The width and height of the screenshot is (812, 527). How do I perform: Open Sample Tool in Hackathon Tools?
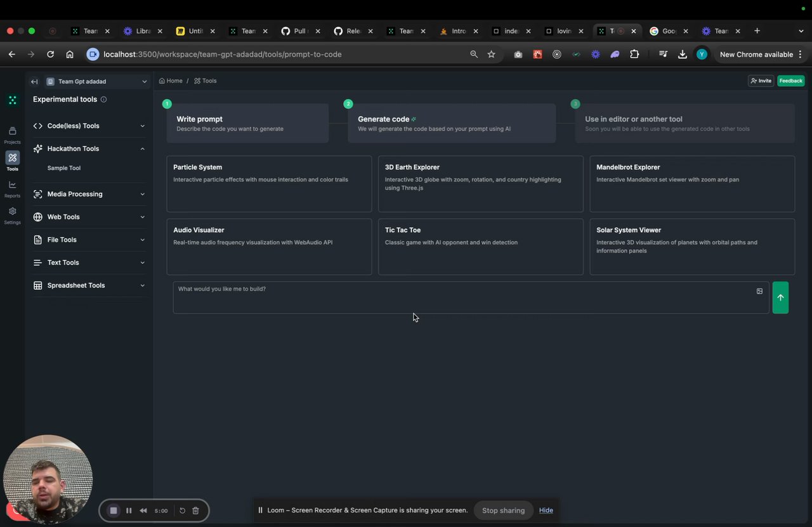pos(64,168)
